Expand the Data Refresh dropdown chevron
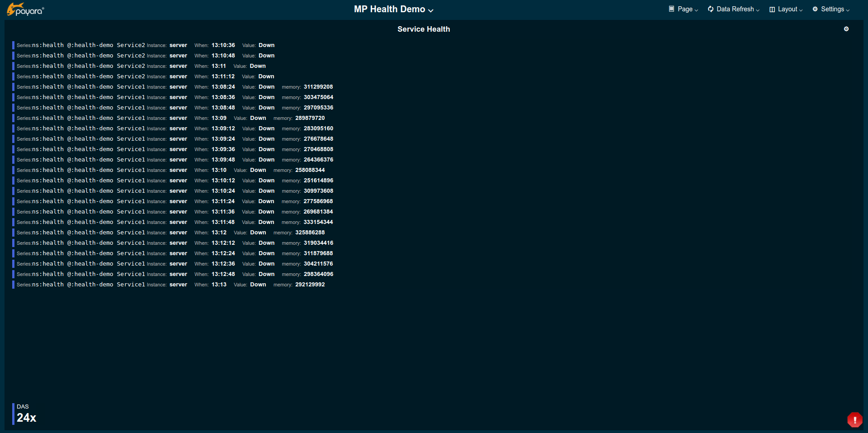Viewport: 868px width, 433px height. click(x=758, y=10)
